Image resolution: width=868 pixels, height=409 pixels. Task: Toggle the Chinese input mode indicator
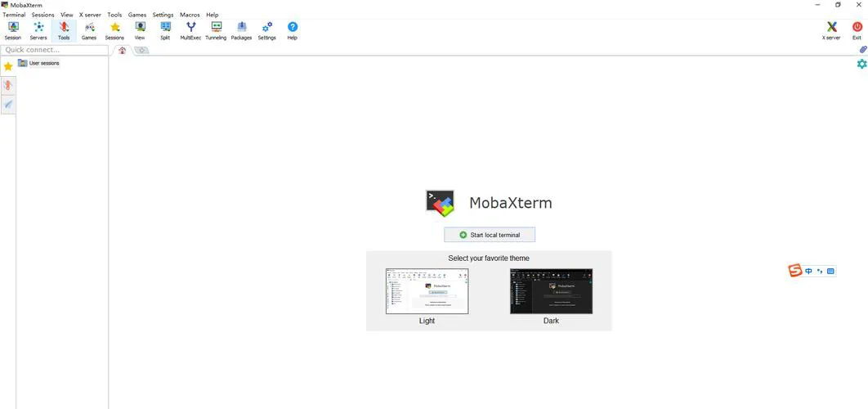tap(809, 271)
